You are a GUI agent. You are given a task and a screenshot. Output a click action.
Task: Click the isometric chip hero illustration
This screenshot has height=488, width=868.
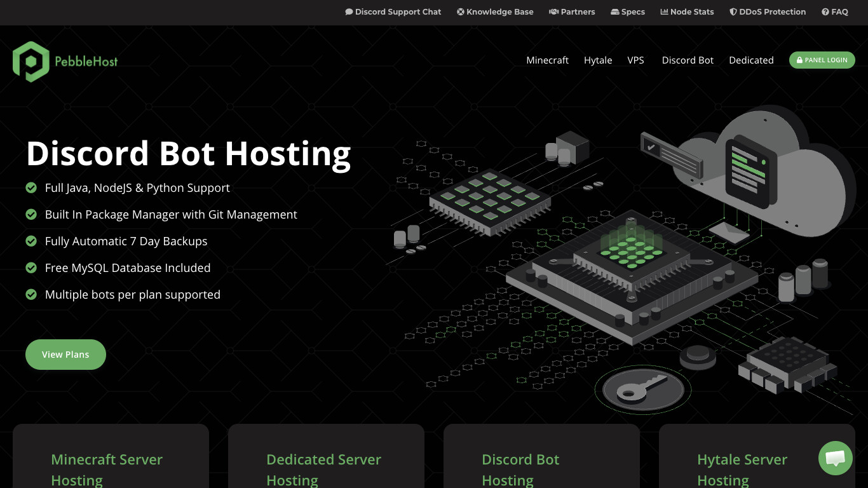point(620,261)
